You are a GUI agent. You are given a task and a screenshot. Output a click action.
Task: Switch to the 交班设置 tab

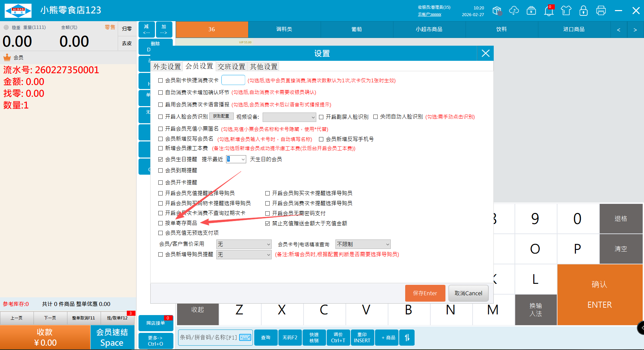tap(231, 67)
